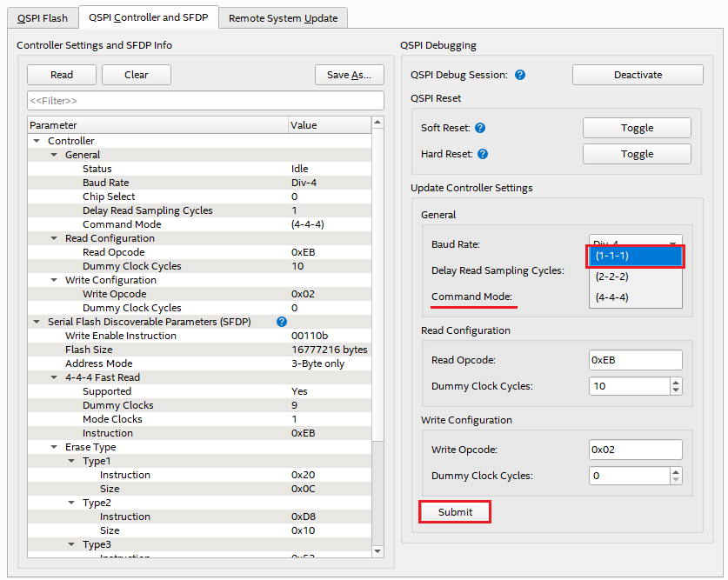Click the Save As button
The image size is (728, 580).
(x=349, y=75)
